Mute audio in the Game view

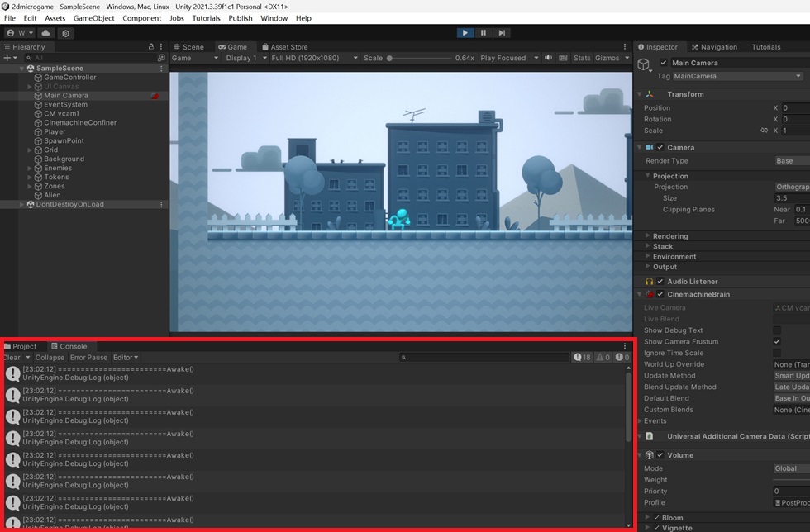point(549,58)
